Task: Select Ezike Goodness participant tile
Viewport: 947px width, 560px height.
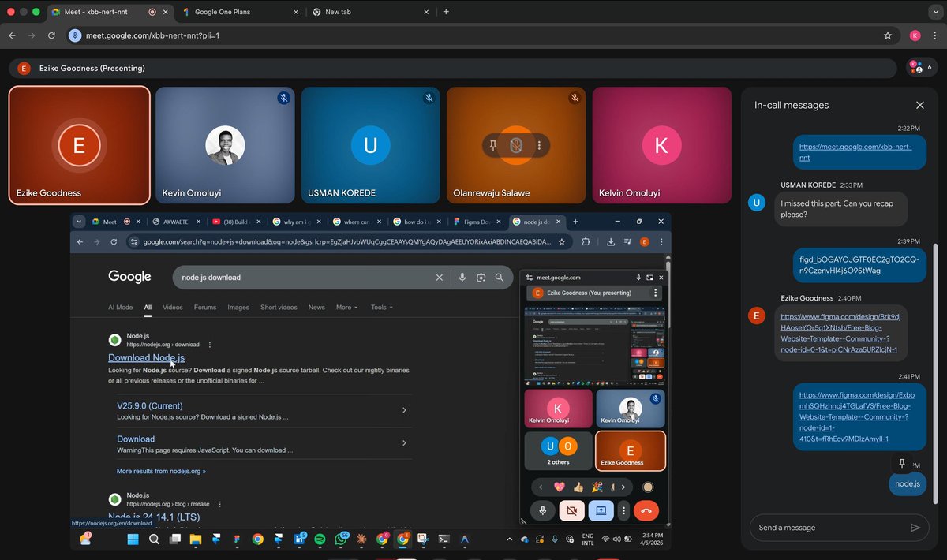Action: tap(80, 145)
